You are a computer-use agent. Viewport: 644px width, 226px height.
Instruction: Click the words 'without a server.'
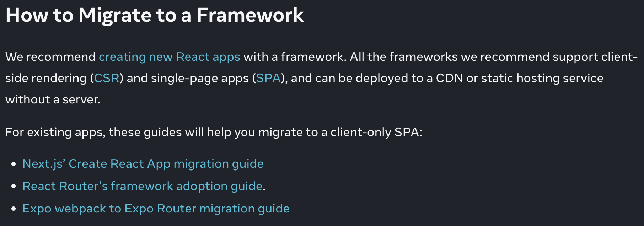[53, 99]
